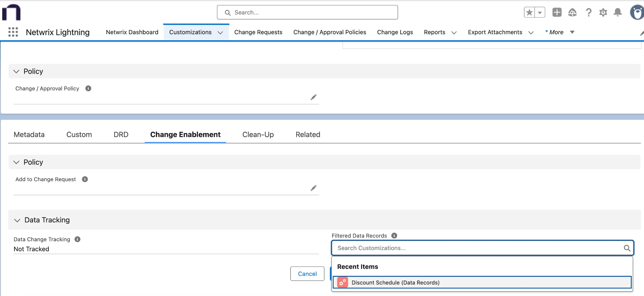This screenshot has height=296, width=644.
Task: Switch to the Metadata tab
Action: point(29,134)
